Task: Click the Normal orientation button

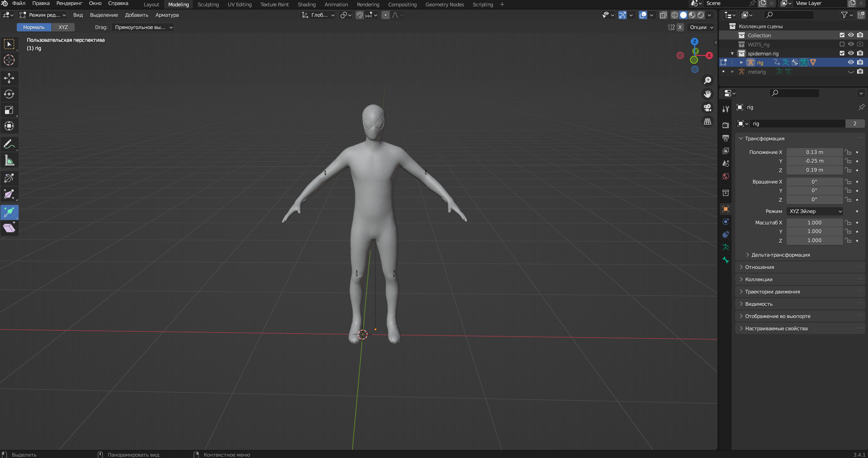Action: click(x=34, y=27)
